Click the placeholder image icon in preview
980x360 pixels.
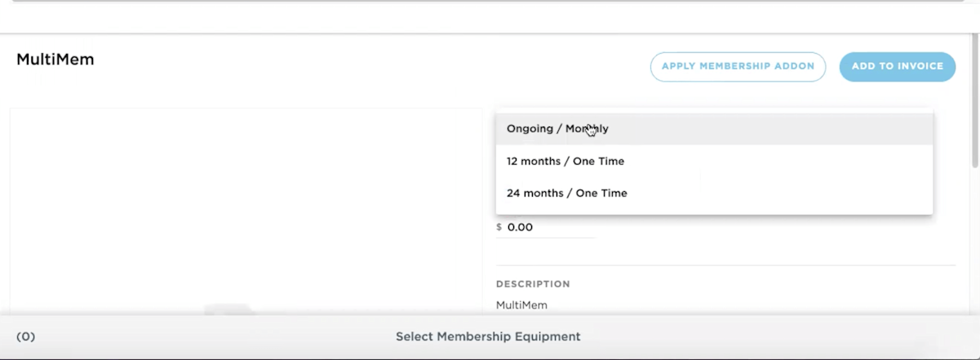pos(226,309)
